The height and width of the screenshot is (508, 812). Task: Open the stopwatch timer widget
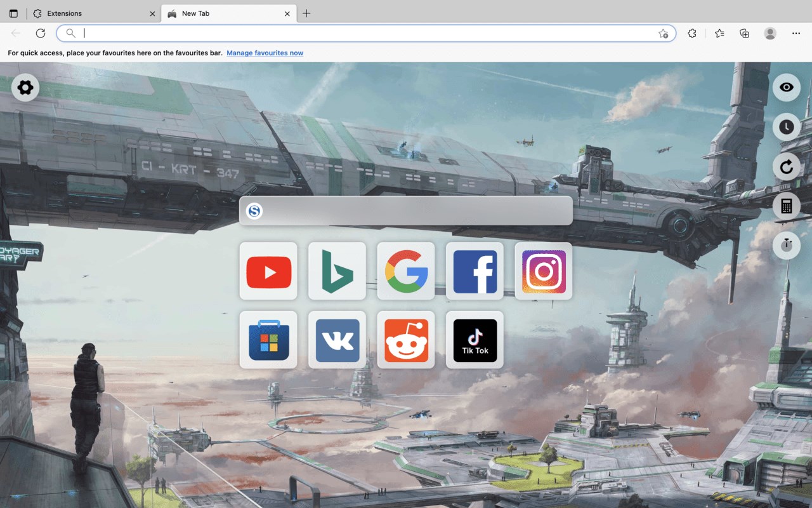(x=787, y=245)
